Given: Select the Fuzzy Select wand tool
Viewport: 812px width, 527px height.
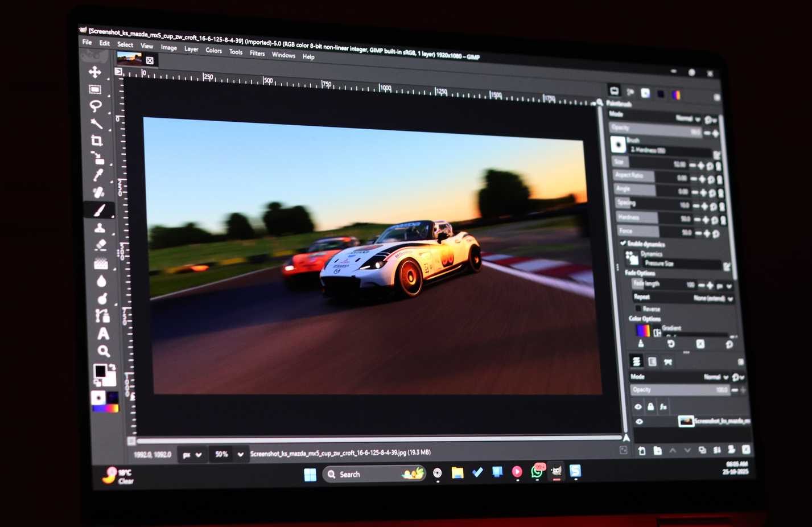Looking at the screenshot, I should [x=96, y=123].
